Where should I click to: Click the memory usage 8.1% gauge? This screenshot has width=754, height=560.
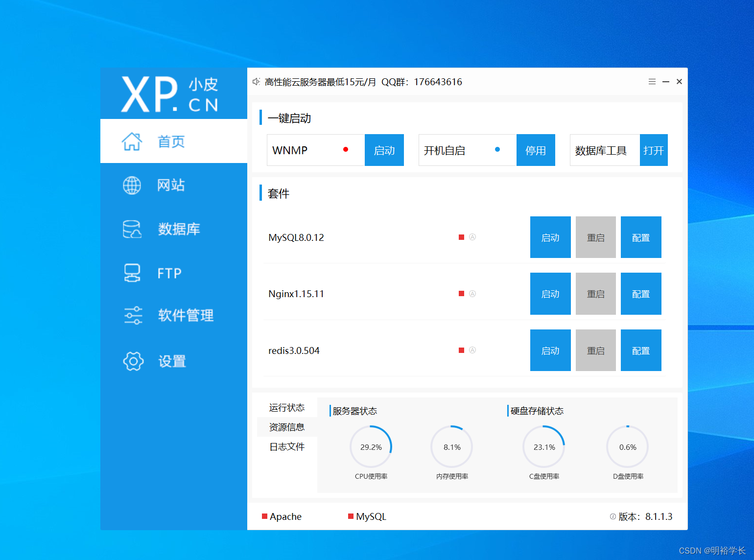tap(452, 447)
